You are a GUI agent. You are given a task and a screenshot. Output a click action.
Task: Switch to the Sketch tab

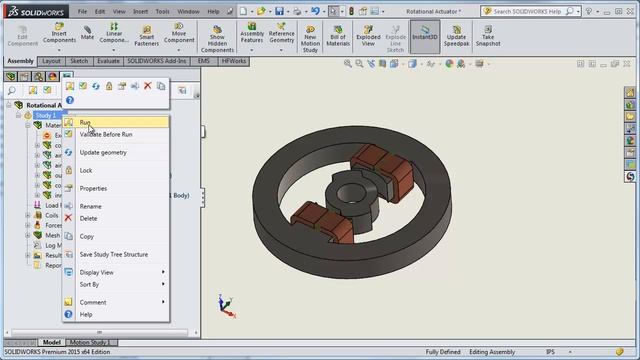[x=79, y=61]
